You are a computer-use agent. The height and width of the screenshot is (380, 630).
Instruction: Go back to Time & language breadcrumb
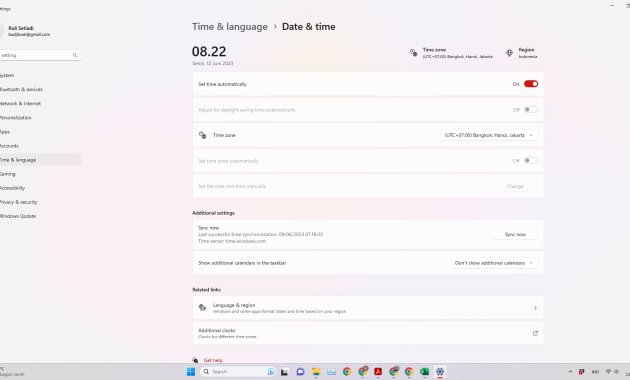click(230, 27)
